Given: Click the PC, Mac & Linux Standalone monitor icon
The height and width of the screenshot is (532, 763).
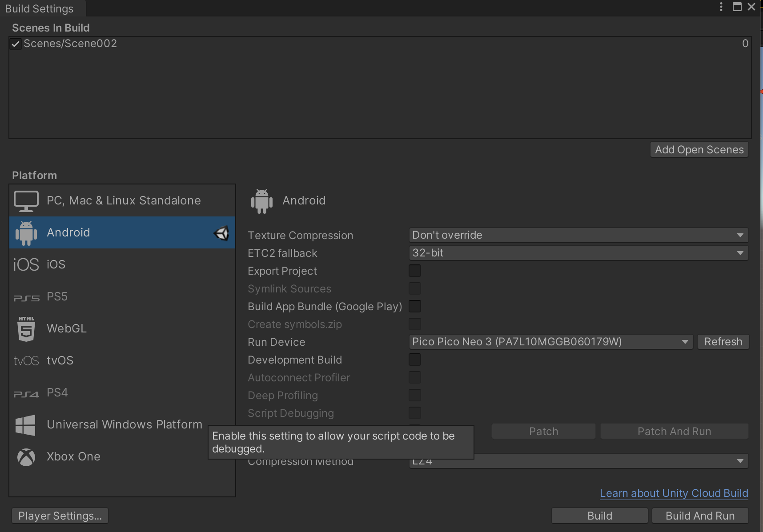Looking at the screenshot, I should coord(26,201).
